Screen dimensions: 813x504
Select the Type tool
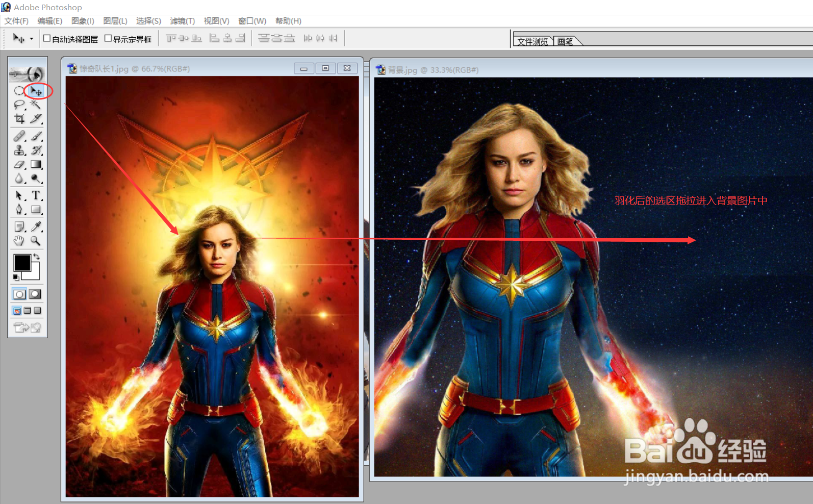tap(36, 195)
